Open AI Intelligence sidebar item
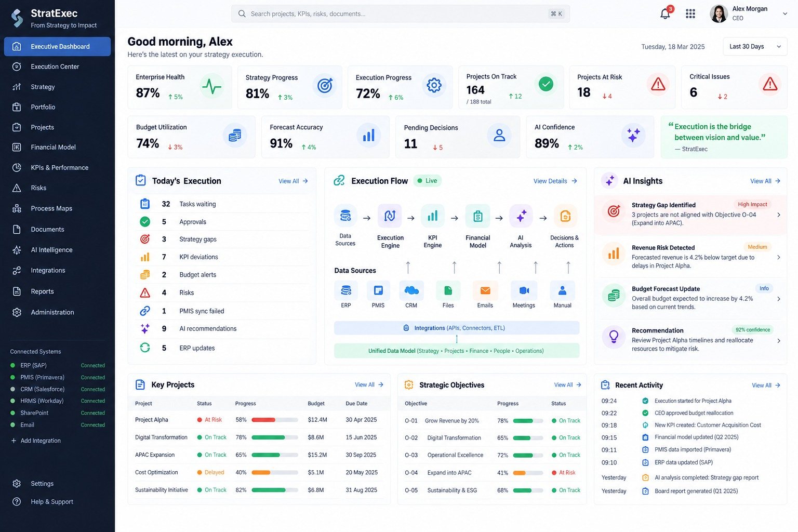Screen dimensions: 798x532 click(x=57, y=250)
